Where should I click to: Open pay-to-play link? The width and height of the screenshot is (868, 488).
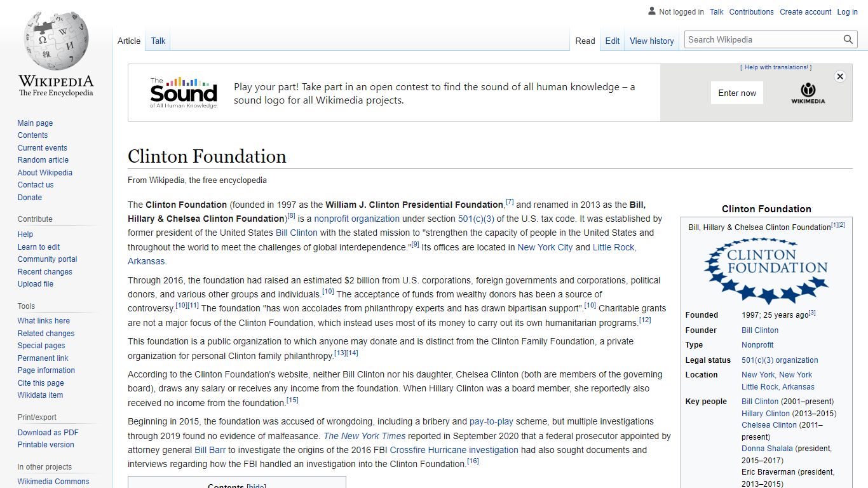[491, 421]
